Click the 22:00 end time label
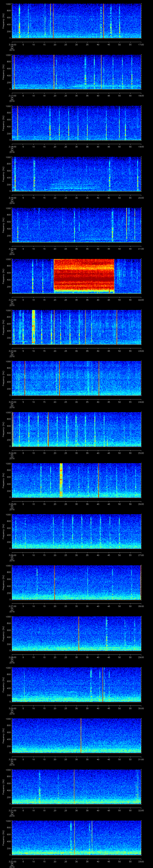The height and width of the screenshot is (868, 153). [x=141, y=300]
